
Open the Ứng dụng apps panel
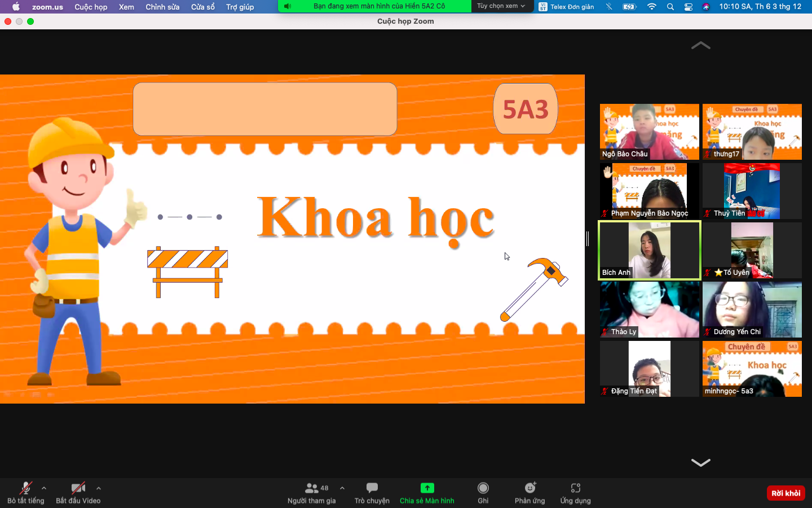point(575,492)
